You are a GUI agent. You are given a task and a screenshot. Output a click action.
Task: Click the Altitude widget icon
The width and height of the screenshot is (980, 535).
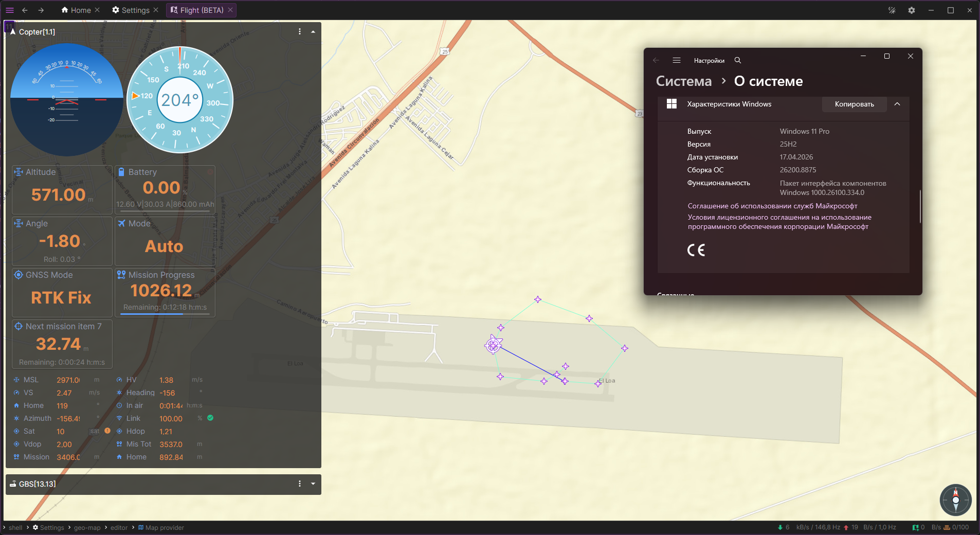point(19,172)
